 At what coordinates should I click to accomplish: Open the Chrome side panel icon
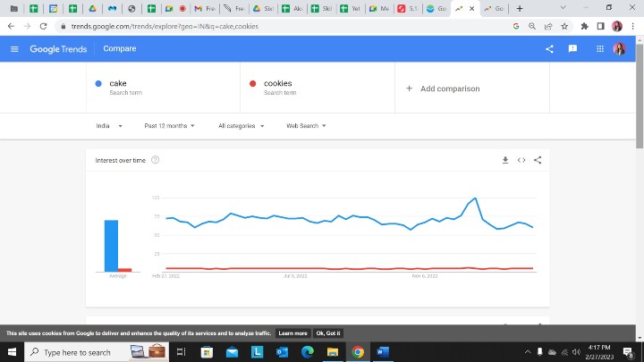(x=600, y=26)
